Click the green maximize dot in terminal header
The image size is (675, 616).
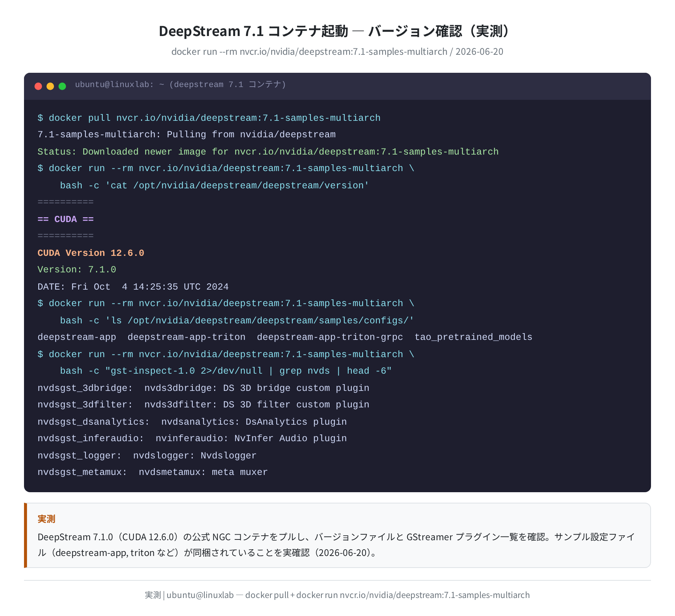pyautogui.click(x=62, y=86)
